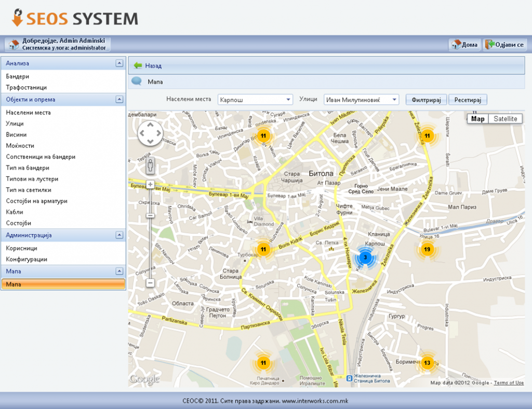Collapse the Администрација panel
Screen dimensions: 532x409
point(119,235)
